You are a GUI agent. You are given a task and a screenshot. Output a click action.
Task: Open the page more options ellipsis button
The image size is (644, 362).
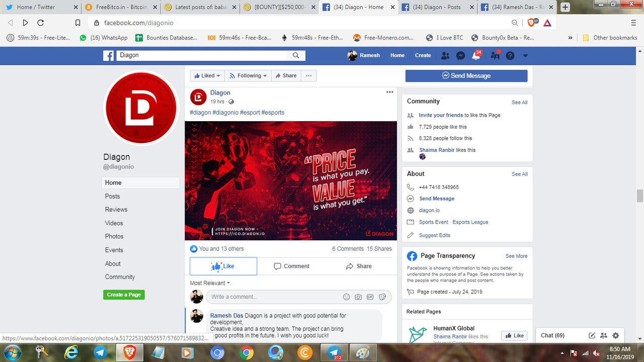(x=308, y=75)
